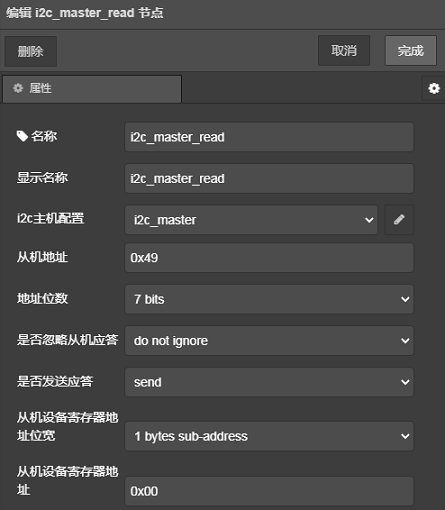Open the 'do not ignore' dropdown
Screen dimensions: 445x510
pos(269,340)
